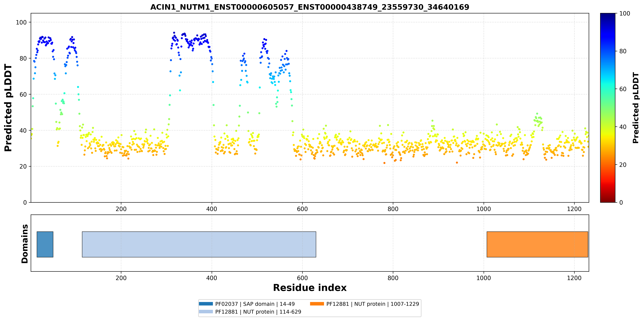The height and width of the screenshot is (321, 644).
Task: Click the pLDDT colorbar gradient
Action: point(608,108)
